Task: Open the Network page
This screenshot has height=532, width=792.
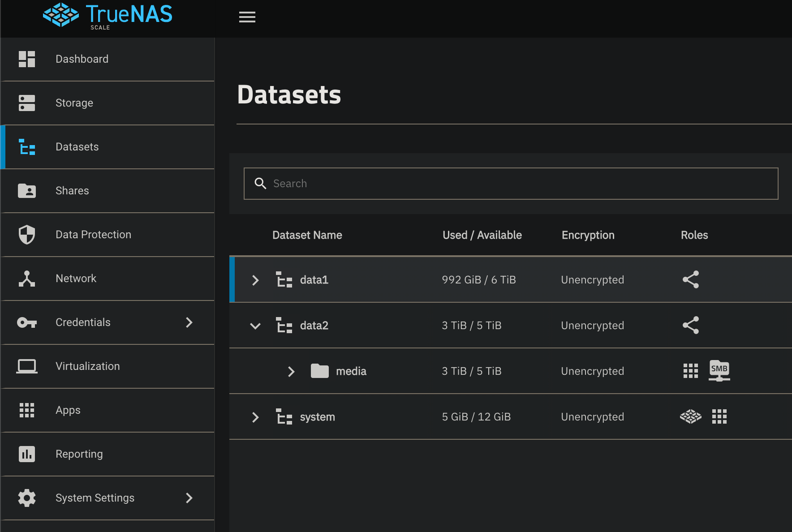Action: (x=108, y=279)
